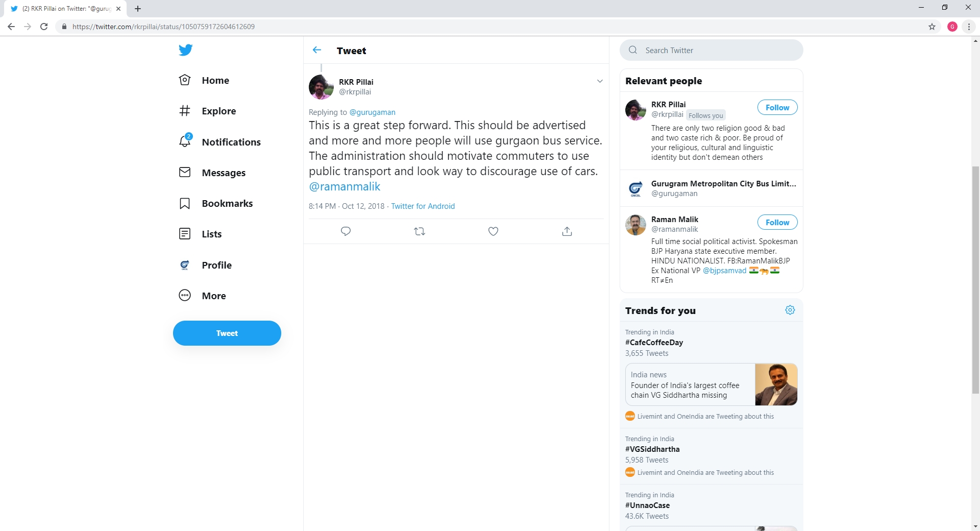Open the @ramanmalik mention link
Viewport: 980px width, 531px height.
tap(345, 187)
